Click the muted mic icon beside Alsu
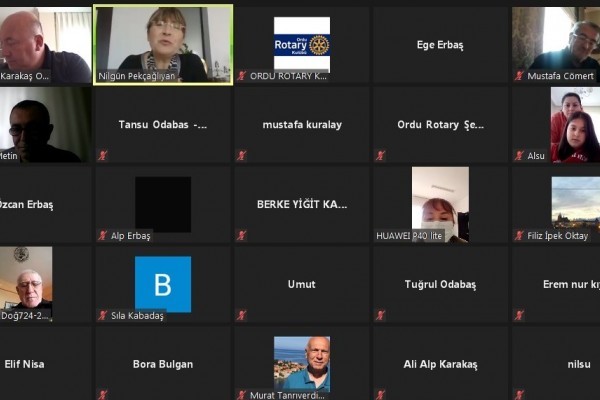 [519, 155]
